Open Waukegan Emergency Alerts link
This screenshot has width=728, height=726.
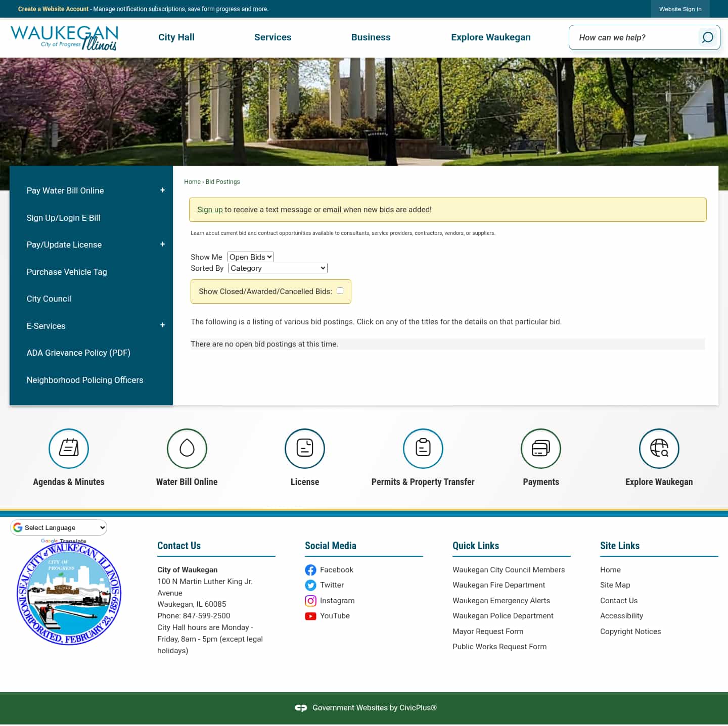click(x=502, y=601)
